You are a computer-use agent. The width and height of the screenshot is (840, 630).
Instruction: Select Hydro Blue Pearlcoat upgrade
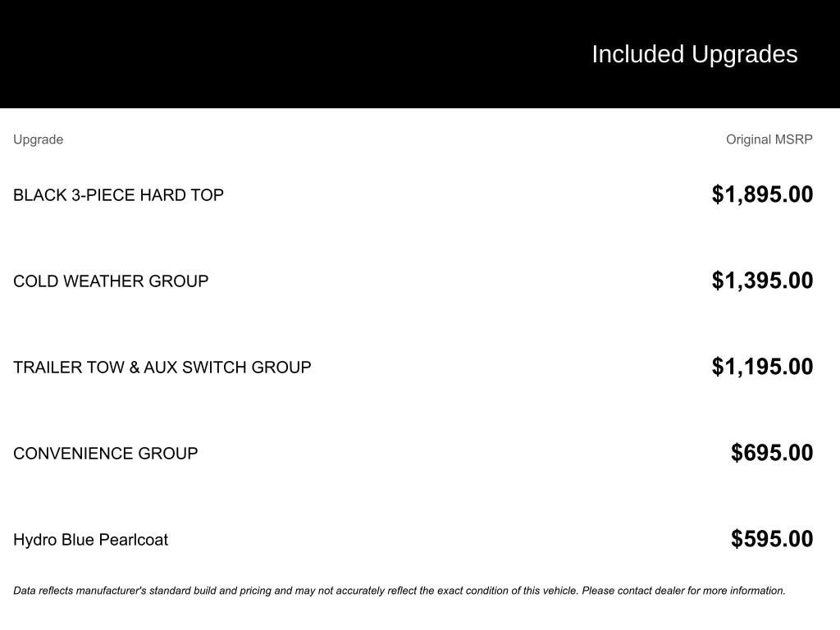point(90,540)
